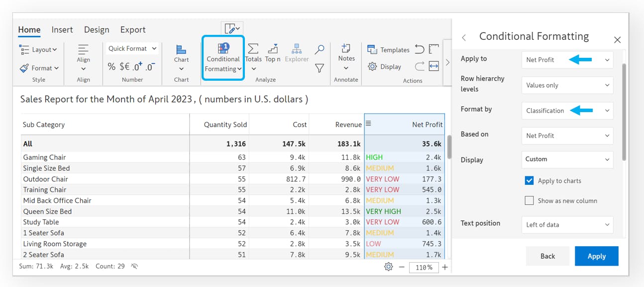Click the fit-width arrows icon in Actions

pos(434,66)
